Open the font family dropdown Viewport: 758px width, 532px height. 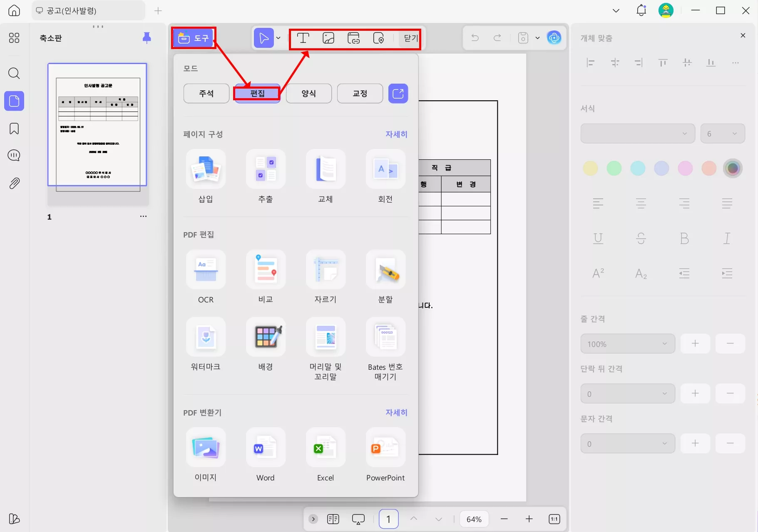pos(638,134)
